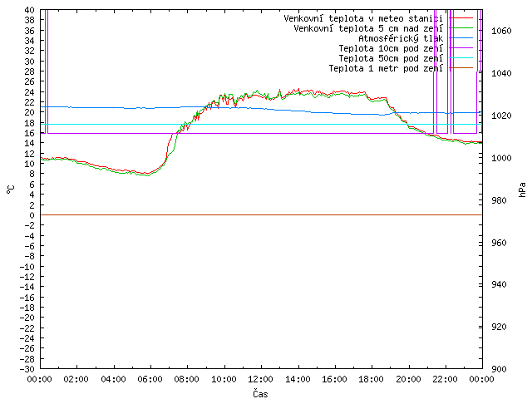Click the x-axis tick label '12:00'
The width and height of the screenshot is (532, 399).
coord(260,379)
